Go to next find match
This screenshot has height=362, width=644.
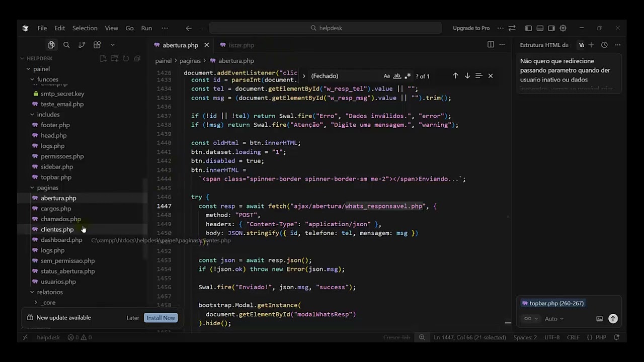point(467,76)
